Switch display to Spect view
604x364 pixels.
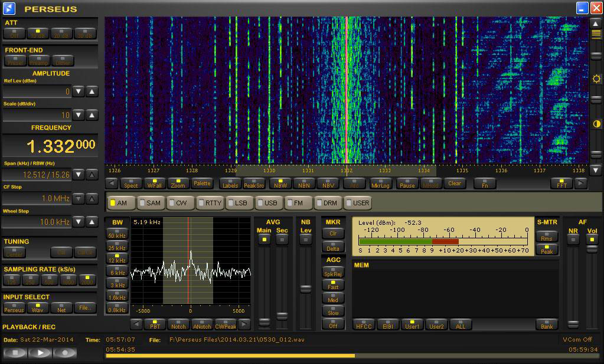coord(131,183)
